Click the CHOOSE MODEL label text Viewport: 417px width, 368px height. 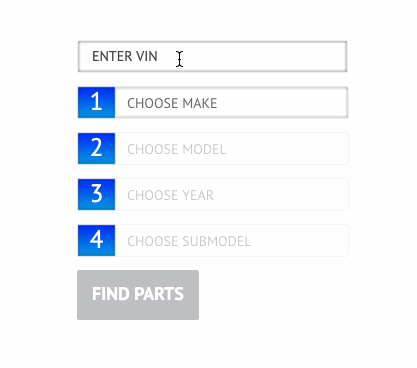(x=177, y=149)
